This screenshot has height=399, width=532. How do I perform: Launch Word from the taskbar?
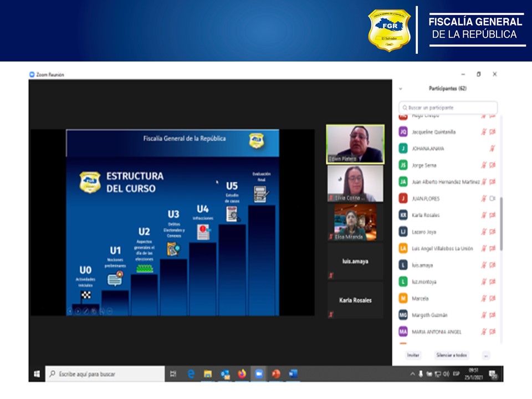pos(293,374)
